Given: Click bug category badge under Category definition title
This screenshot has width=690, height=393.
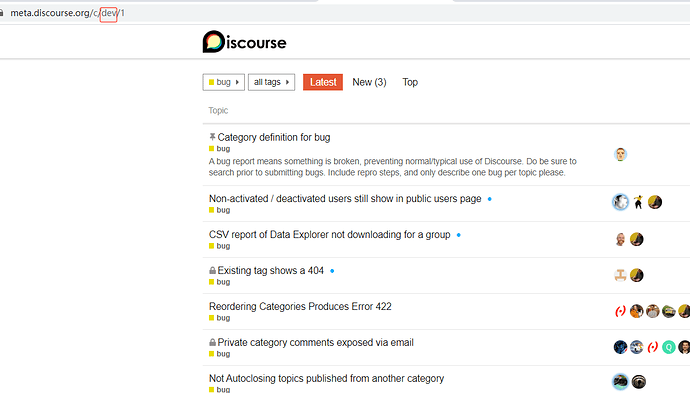Looking at the screenshot, I should pyautogui.click(x=220, y=149).
